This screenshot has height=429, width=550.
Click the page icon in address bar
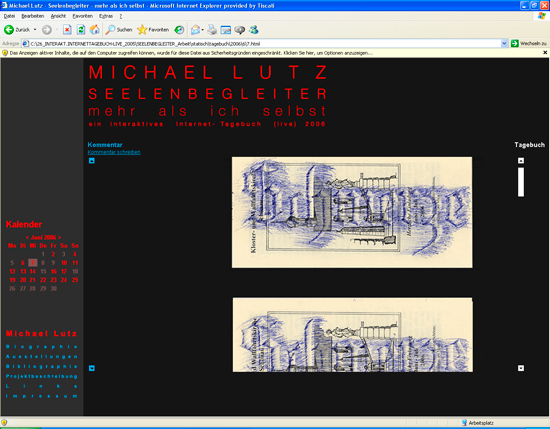pos(26,43)
